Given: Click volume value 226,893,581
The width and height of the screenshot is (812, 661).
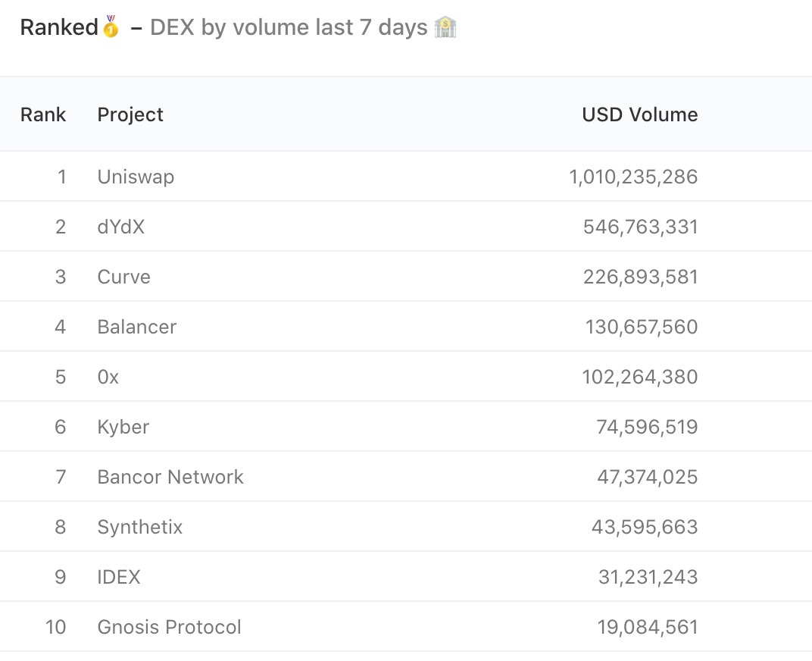Looking at the screenshot, I should click(641, 277).
